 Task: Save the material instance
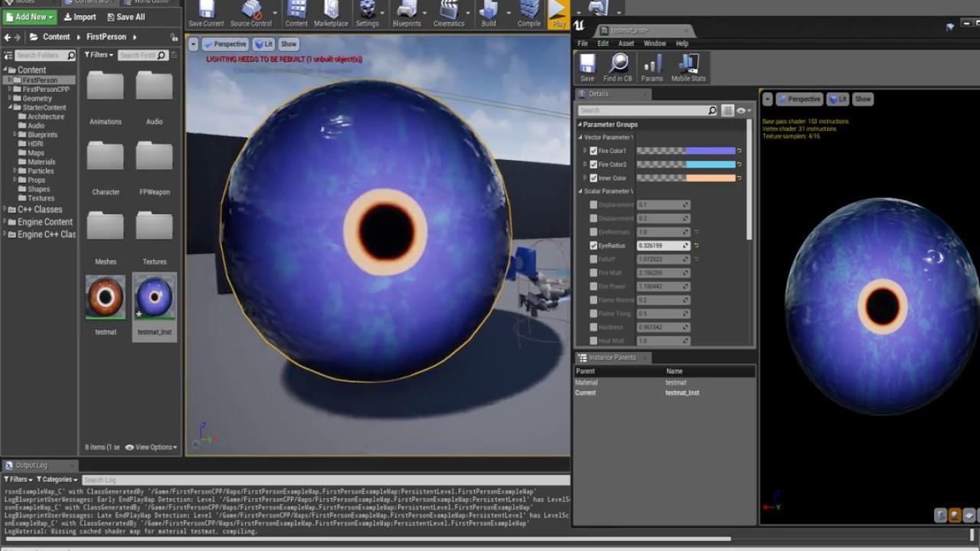(587, 67)
